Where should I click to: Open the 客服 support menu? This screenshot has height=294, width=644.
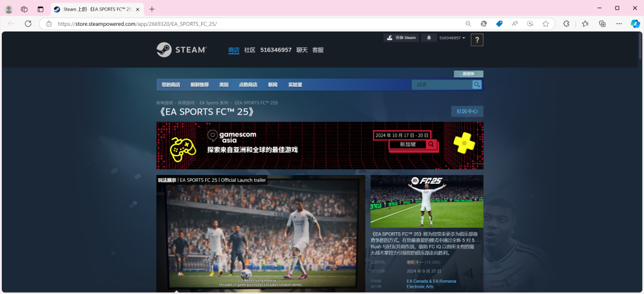318,50
